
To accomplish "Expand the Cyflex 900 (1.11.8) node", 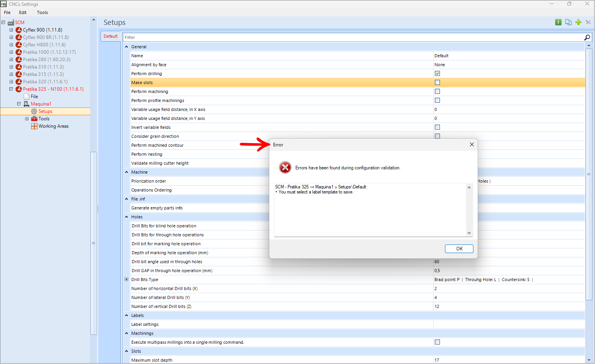I will point(11,30).
